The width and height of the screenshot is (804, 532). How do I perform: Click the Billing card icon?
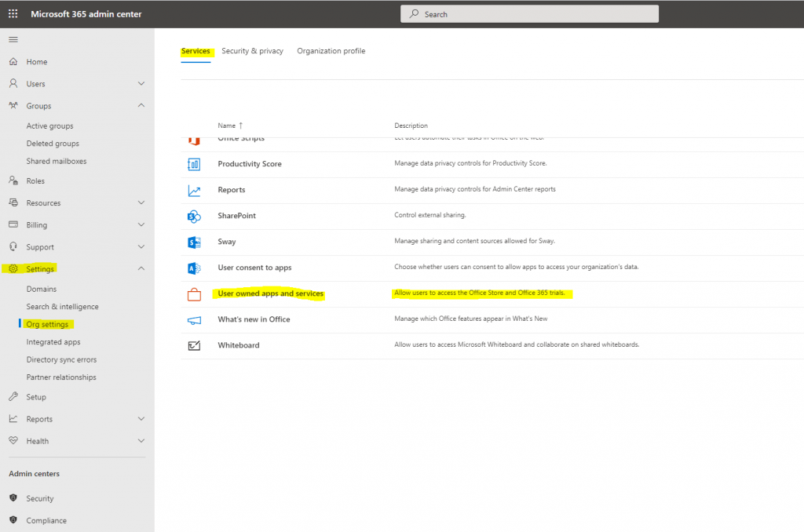pos(13,224)
